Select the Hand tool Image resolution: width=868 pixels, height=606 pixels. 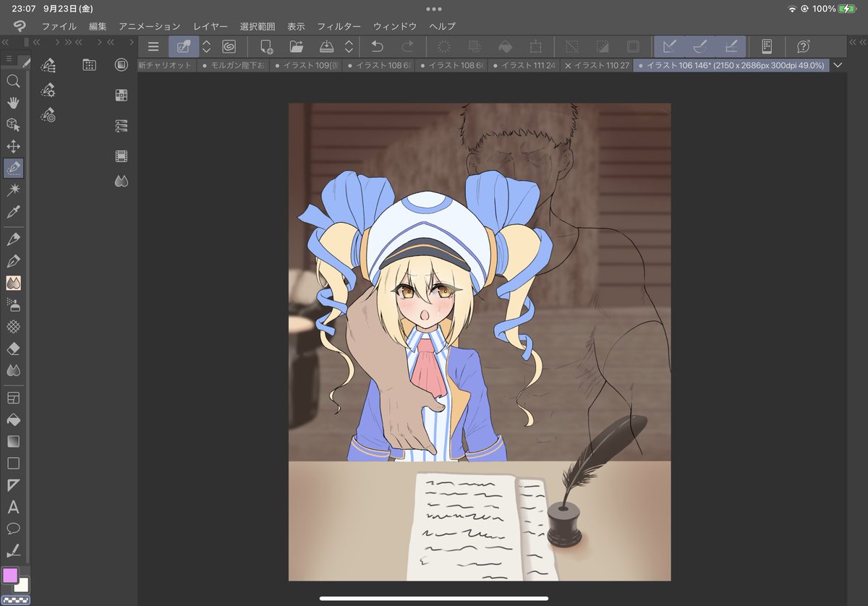click(x=13, y=103)
